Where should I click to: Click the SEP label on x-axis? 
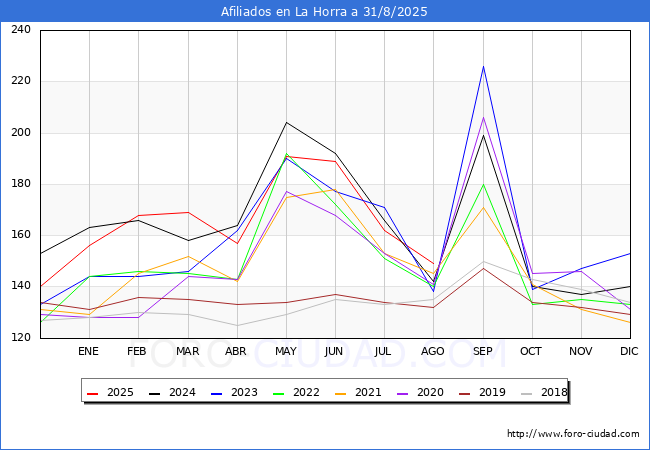point(483,352)
